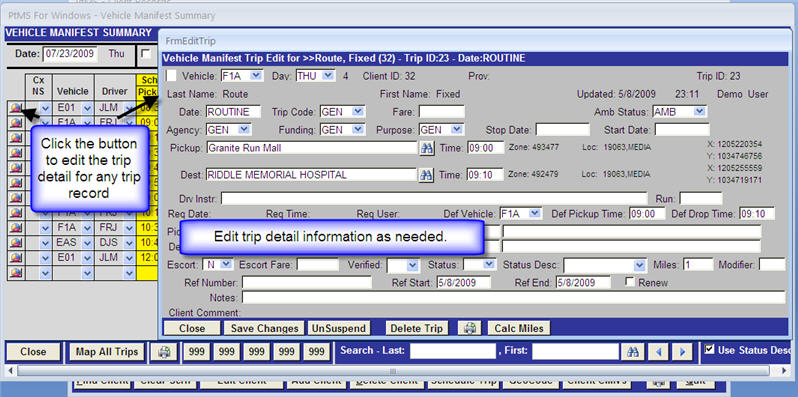The width and height of the screenshot is (798, 397).
Task: Enable the Renew checkbox
Action: (x=630, y=282)
